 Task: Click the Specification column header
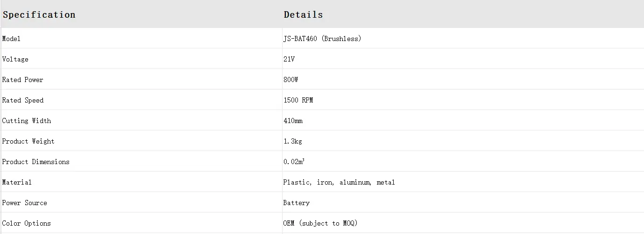pyautogui.click(x=39, y=14)
